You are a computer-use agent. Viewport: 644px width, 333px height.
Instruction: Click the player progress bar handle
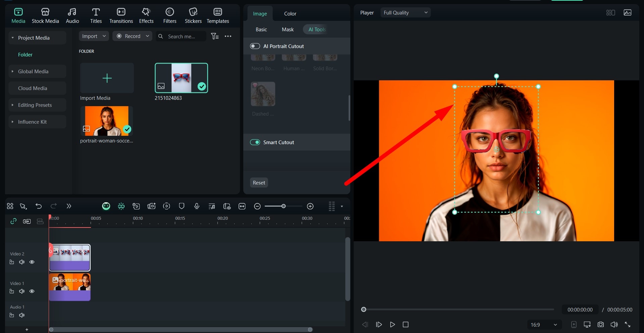[363, 309]
